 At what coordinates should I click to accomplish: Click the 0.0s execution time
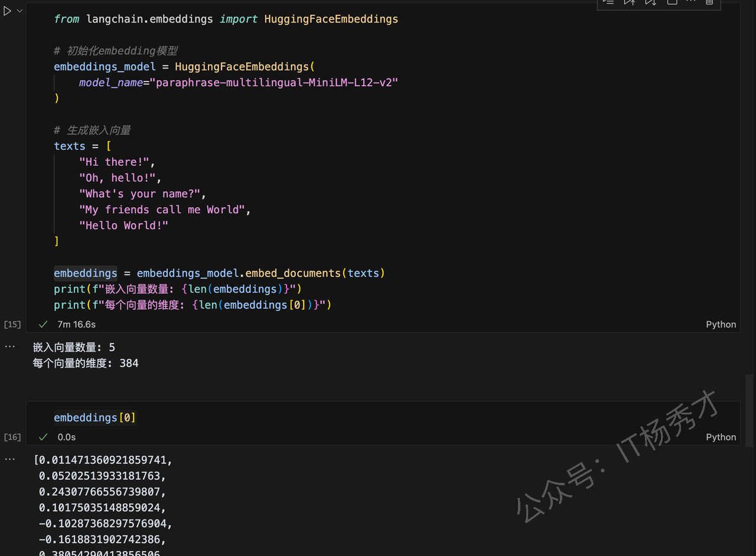[x=67, y=437]
